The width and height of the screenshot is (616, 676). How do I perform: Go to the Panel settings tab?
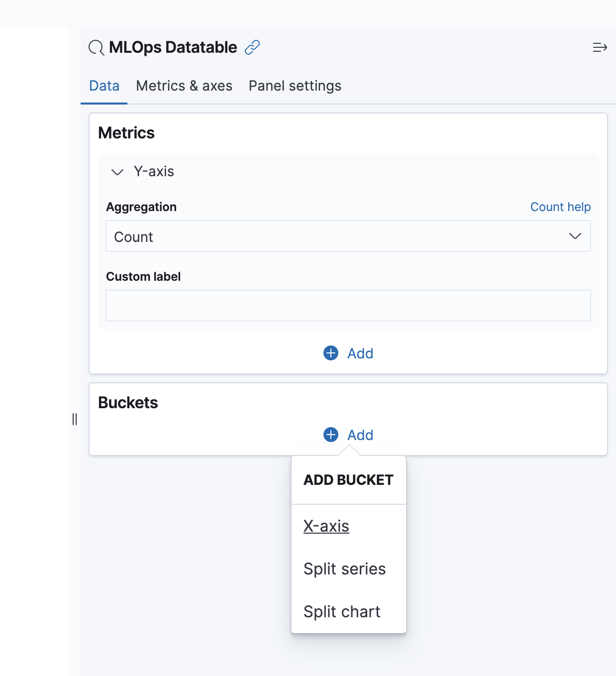pos(295,86)
